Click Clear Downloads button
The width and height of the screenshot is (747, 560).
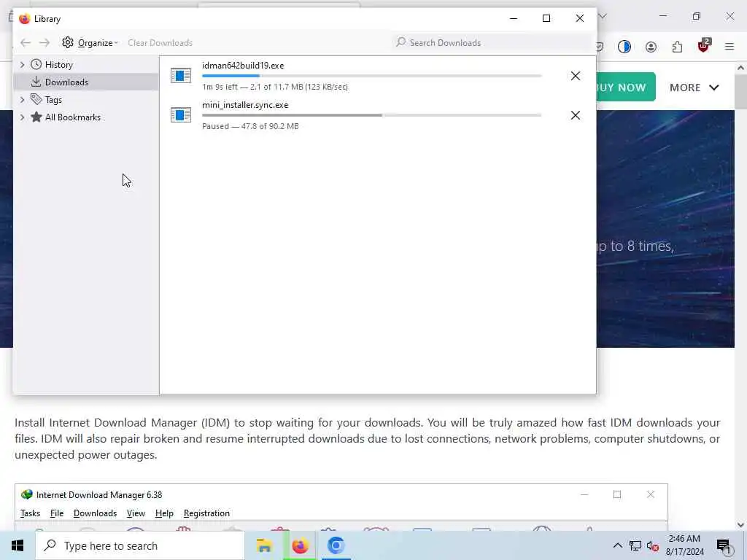160,43
